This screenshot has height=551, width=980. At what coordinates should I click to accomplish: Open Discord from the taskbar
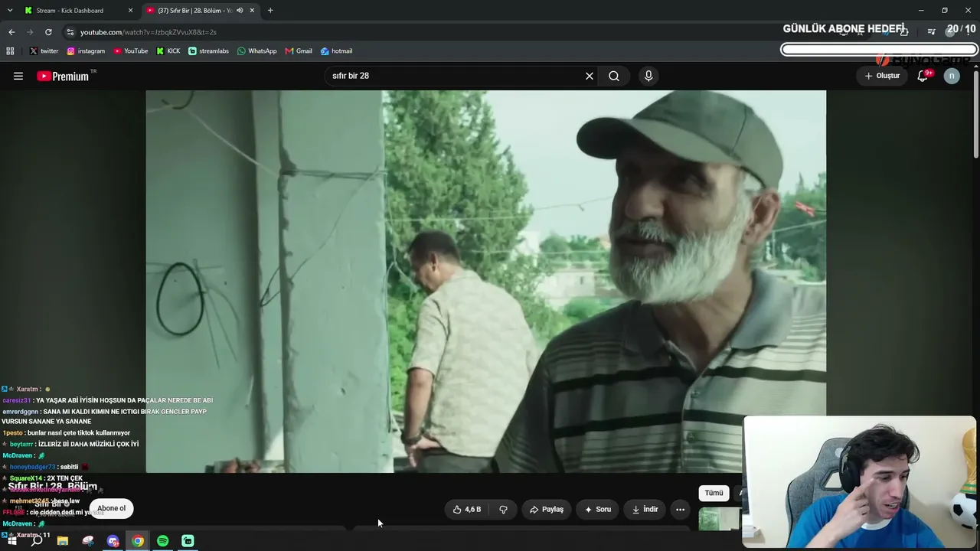pyautogui.click(x=113, y=541)
